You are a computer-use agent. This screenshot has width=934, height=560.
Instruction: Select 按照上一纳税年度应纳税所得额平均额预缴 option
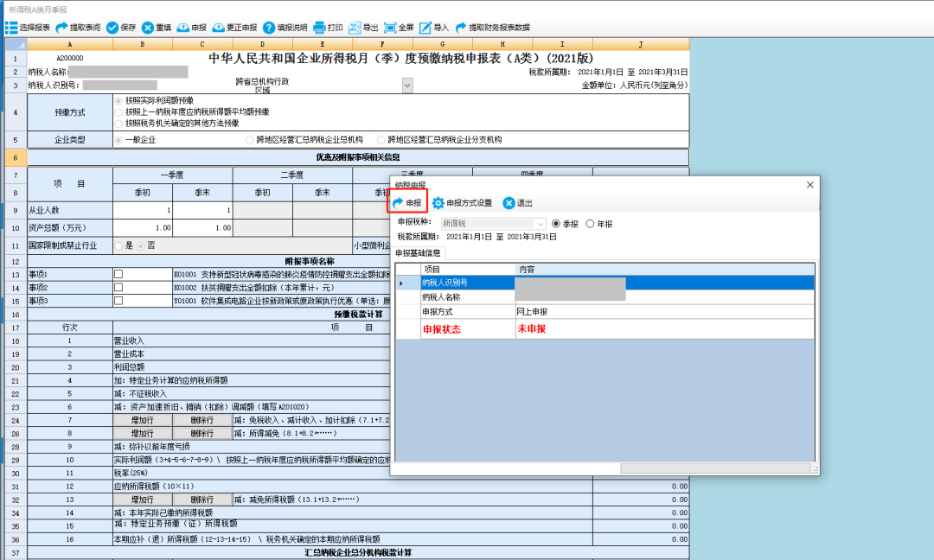tap(192, 111)
